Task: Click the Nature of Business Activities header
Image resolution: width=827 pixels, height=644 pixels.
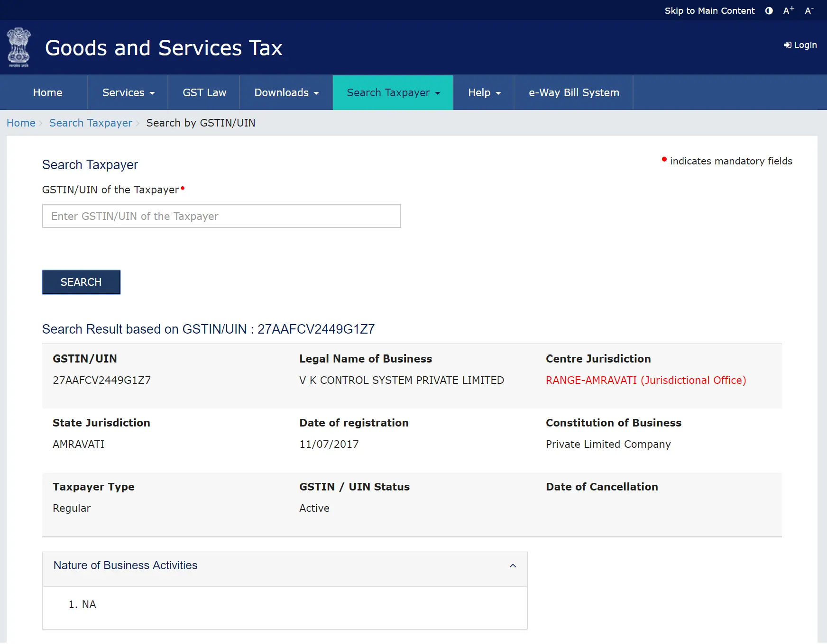Action: tap(125, 566)
